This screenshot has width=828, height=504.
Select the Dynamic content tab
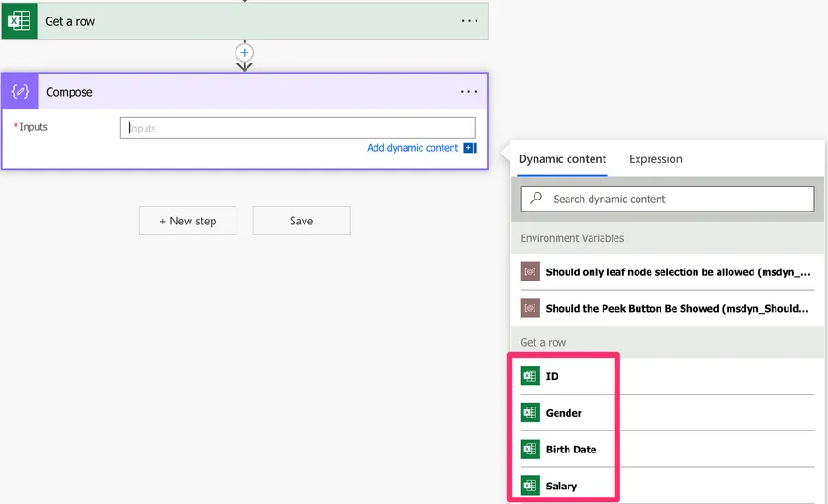[x=562, y=159]
